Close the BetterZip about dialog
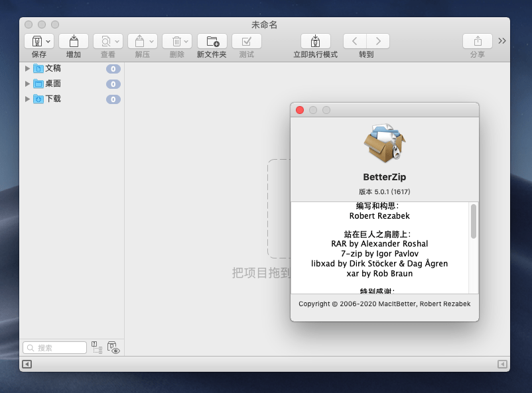 [300, 110]
